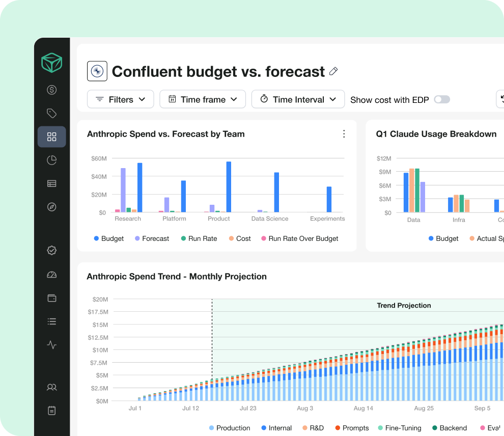Image resolution: width=504 pixels, height=436 pixels.
Task: Click the Q1 Claude Usage Breakdown heading
Action: [x=436, y=134]
